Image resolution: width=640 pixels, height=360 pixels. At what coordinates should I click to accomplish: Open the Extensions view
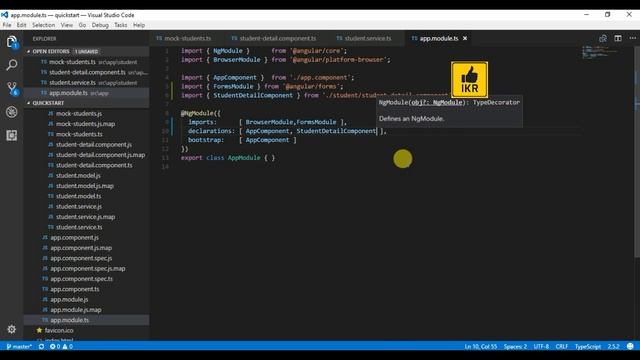(11, 135)
